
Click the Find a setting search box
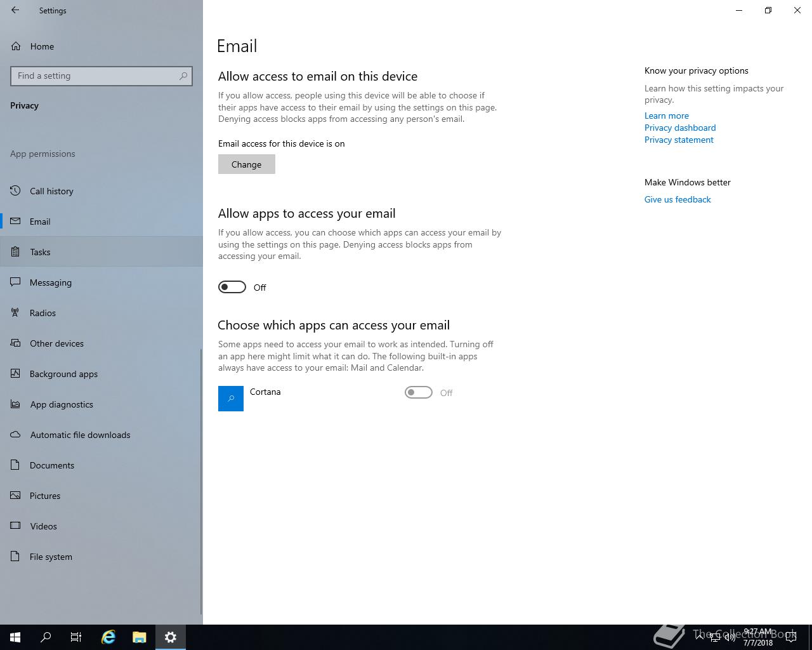coord(101,76)
